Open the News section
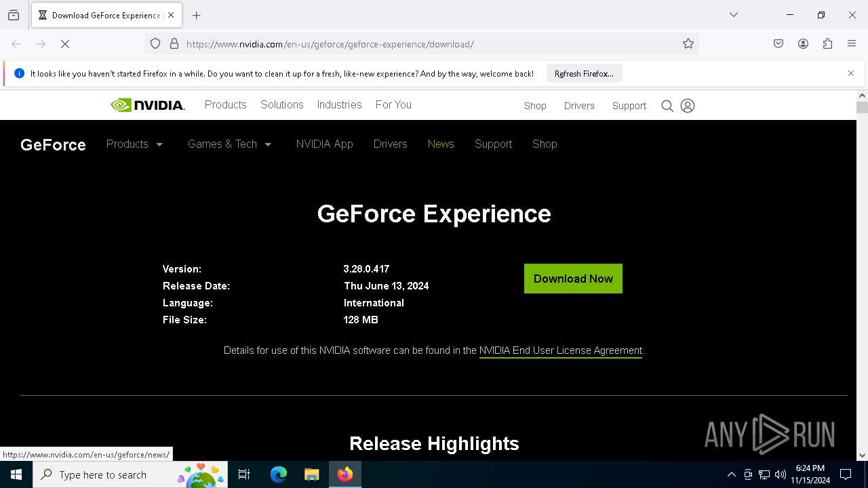This screenshot has height=488, width=868. tap(441, 144)
